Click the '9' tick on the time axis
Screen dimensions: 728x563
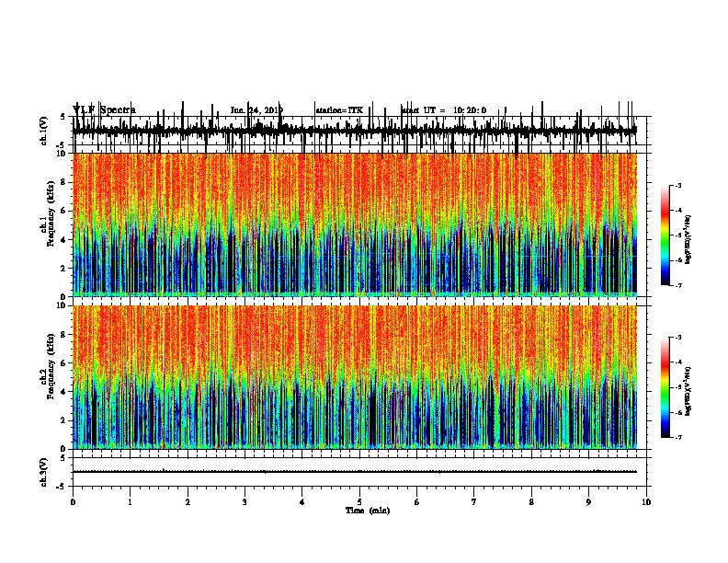pyautogui.click(x=588, y=502)
